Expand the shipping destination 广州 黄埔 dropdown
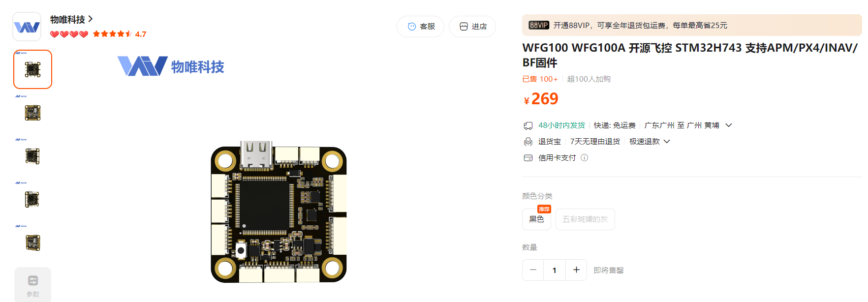Viewport: 868px width, 302px height. tap(729, 125)
